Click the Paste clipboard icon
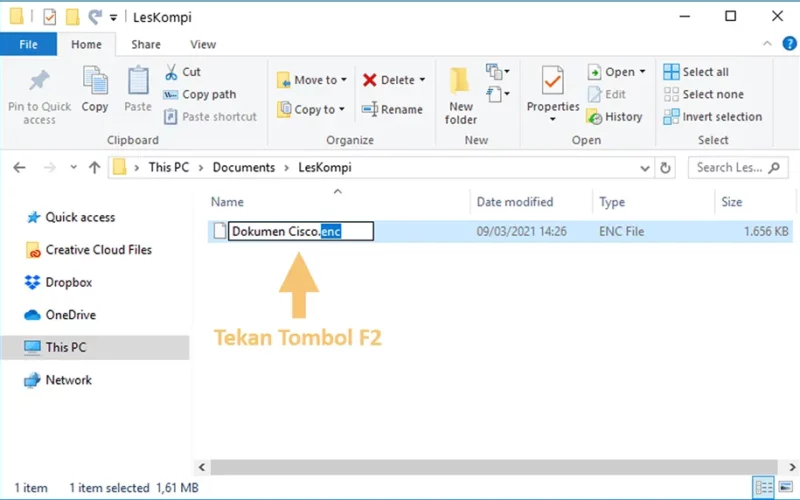Viewport: 800px width, 500px height. (x=138, y=81)
